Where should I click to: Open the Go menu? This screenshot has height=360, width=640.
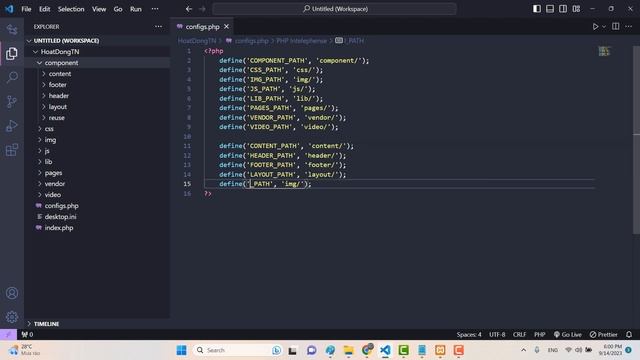tap(118, 9)
